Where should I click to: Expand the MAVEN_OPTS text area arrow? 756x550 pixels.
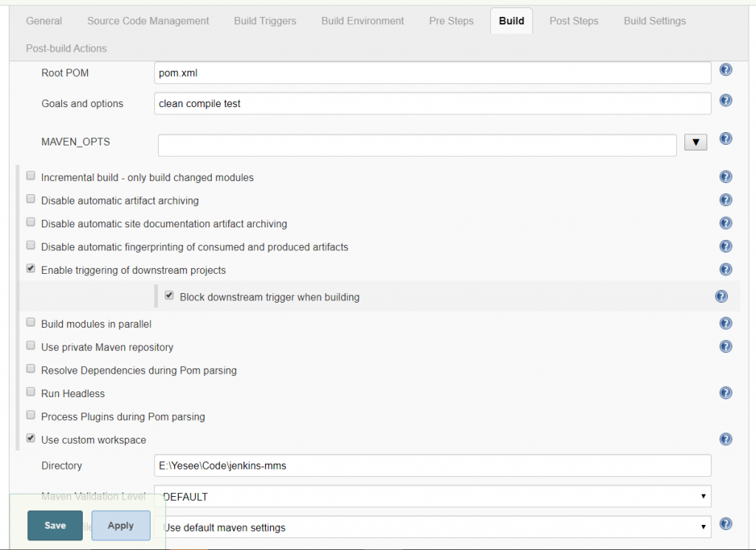(x=695, y=142)
